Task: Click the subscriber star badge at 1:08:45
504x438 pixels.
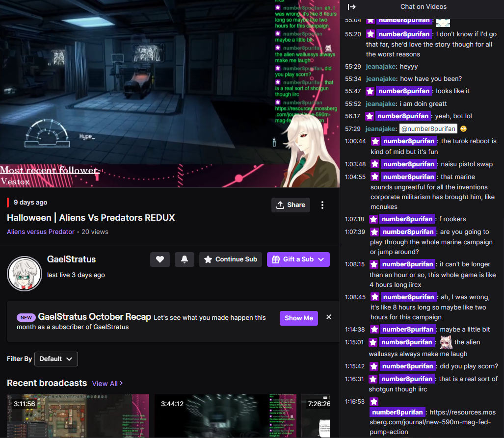Action: tap(375, 297)
